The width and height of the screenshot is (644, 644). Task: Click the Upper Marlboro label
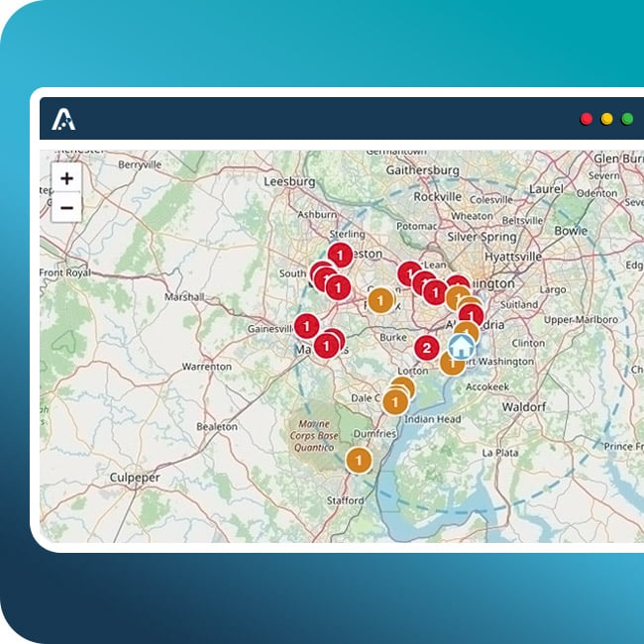581,320
